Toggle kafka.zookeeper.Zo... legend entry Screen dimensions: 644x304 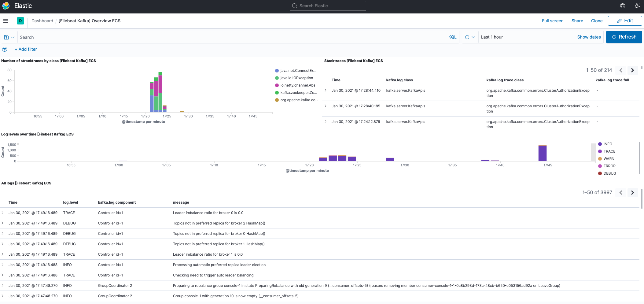[x=296, y=93]
